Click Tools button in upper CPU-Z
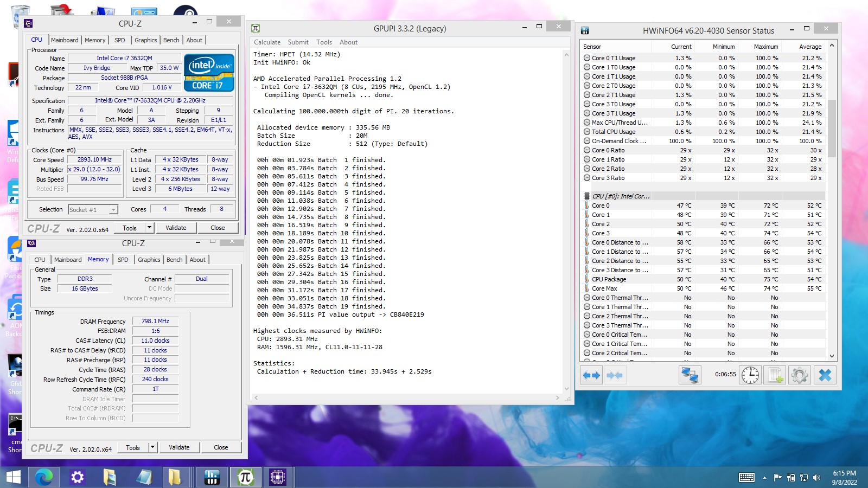 (130, 228)
